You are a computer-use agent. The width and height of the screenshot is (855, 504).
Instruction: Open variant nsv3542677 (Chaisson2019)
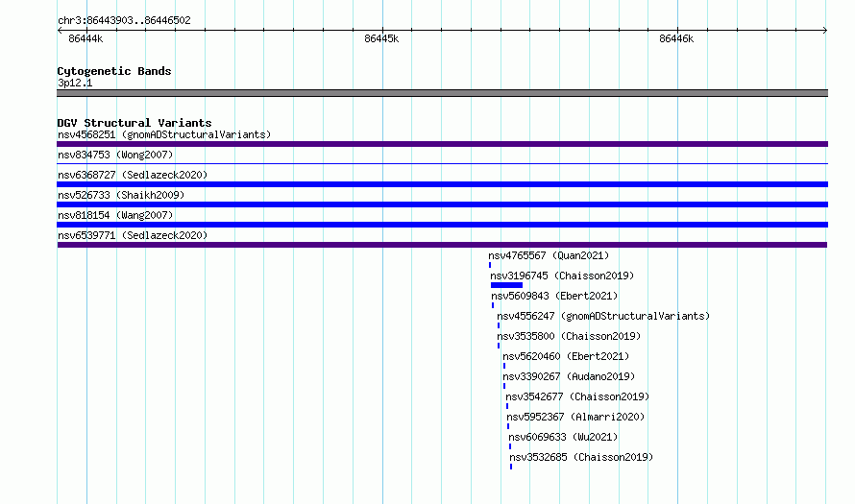(577, 396)
